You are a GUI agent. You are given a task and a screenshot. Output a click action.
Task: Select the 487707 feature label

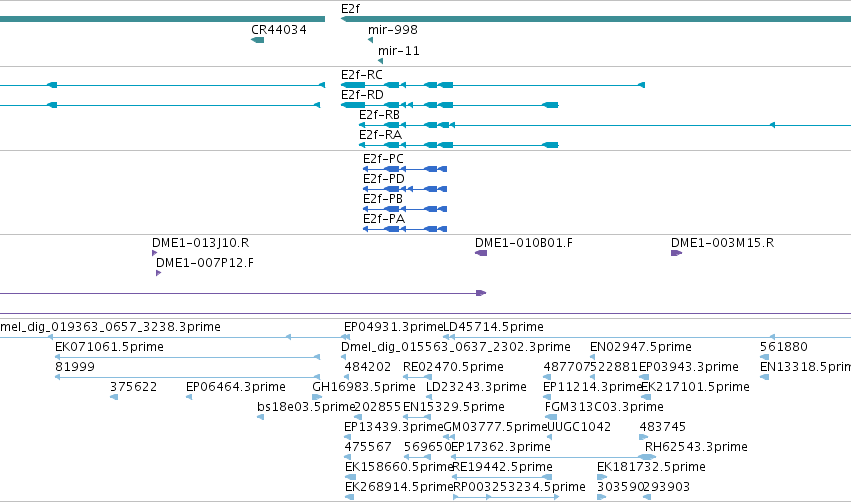click(567, 367)
